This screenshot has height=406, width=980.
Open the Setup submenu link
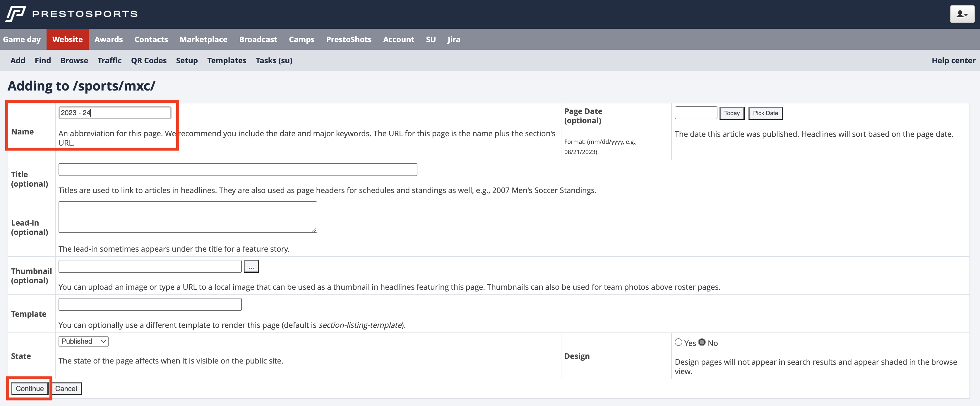pos(187,60)
